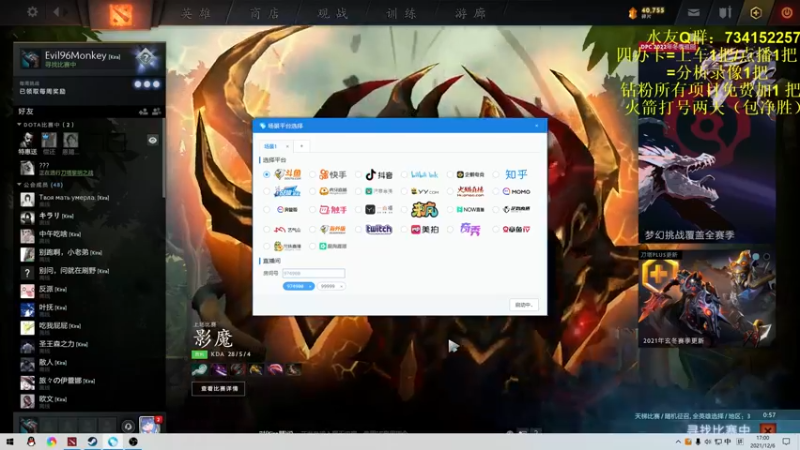The height and width of the screenshot is (450, 800).
Task: Click the 企鹅电竞 platform logo
Action: pos(470,174)
